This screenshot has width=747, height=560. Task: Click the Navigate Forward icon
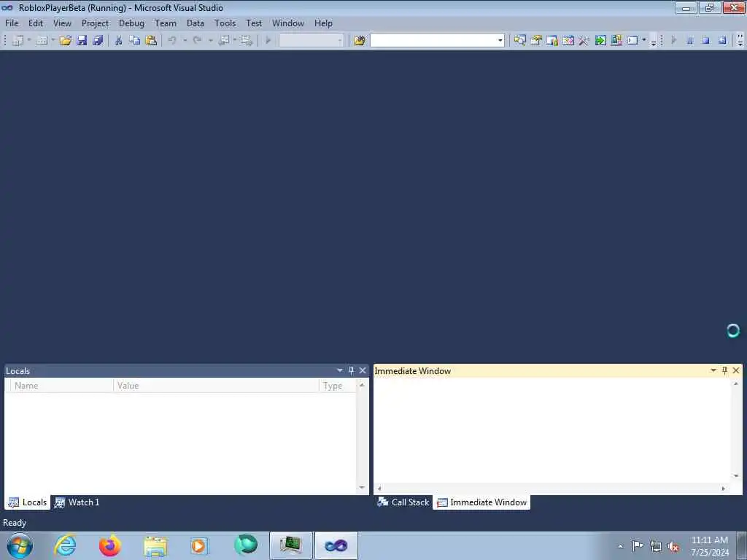[x=247, y=41]
